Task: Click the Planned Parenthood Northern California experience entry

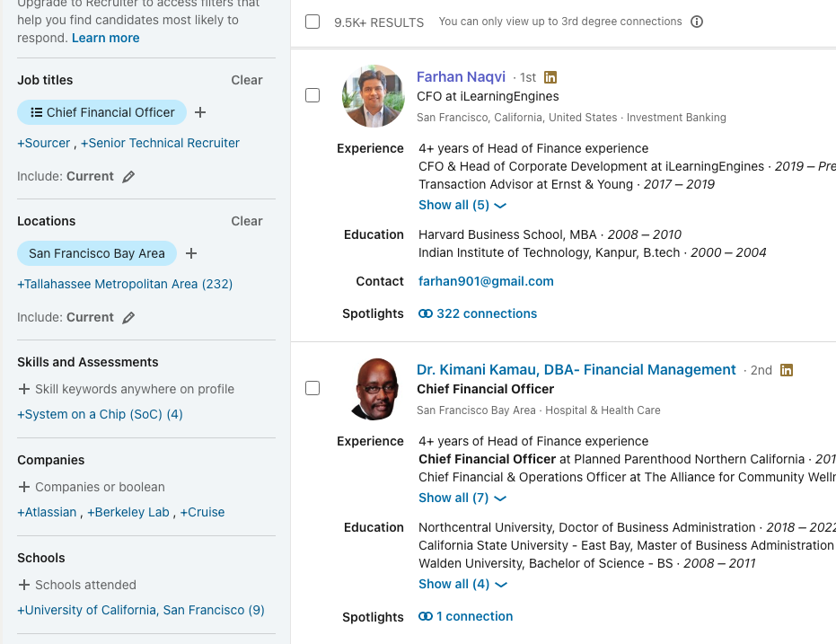Action: point(627,459)
